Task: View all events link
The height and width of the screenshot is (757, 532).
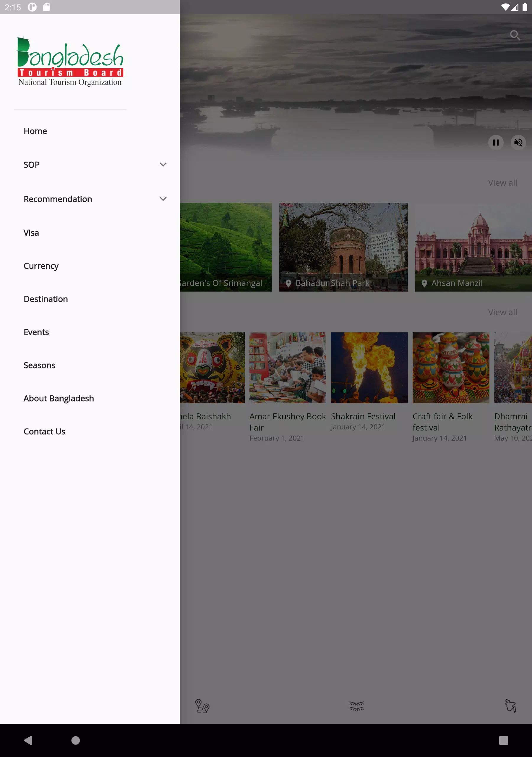Action: point(502,312)
